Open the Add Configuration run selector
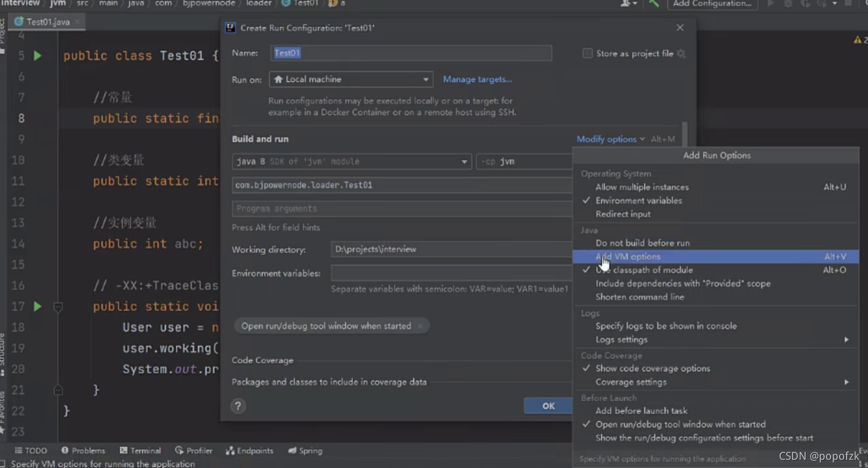This screenshot has width=868, height=468. coord(712,4)
